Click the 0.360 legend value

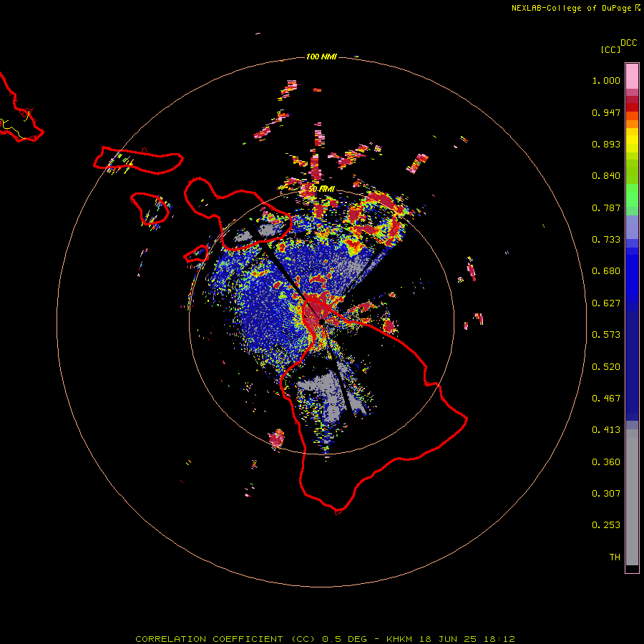606,462
